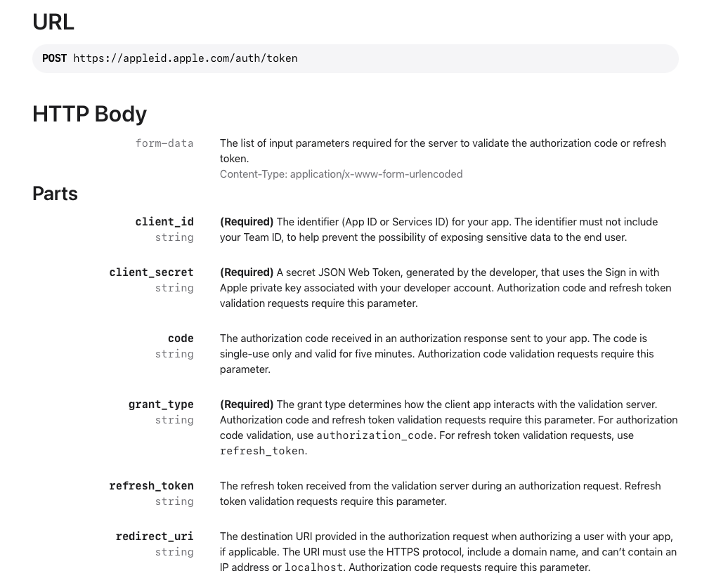Click the 'localhost' code literal
Screen dimensions: 728x585
[x=313, y=567]
